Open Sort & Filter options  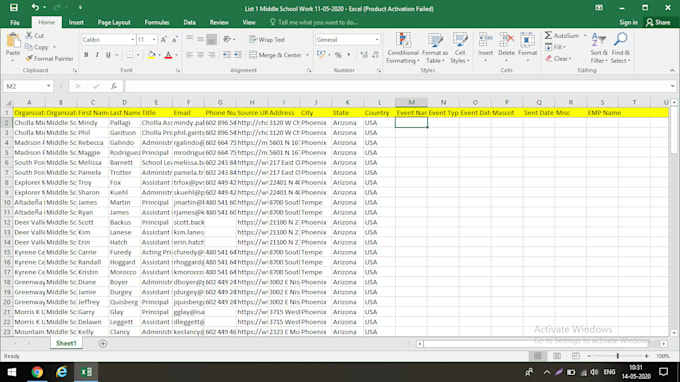tap(599, 48)
